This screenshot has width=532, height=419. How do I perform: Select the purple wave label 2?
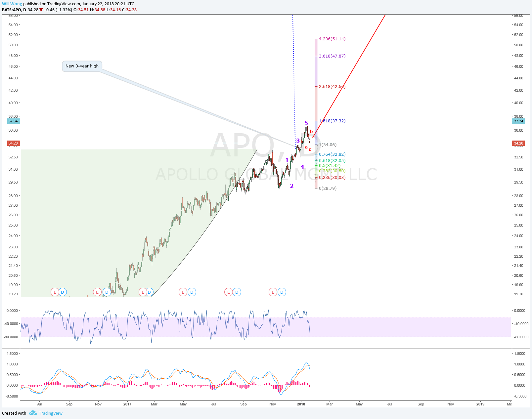(x=292, y=186)
